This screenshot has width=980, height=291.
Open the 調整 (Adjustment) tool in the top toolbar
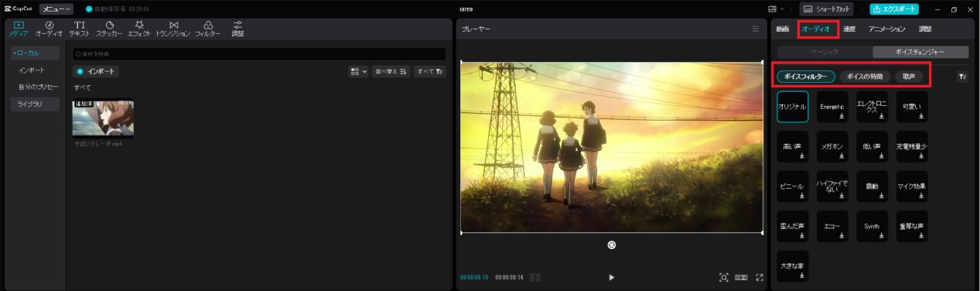click(237, 29)
